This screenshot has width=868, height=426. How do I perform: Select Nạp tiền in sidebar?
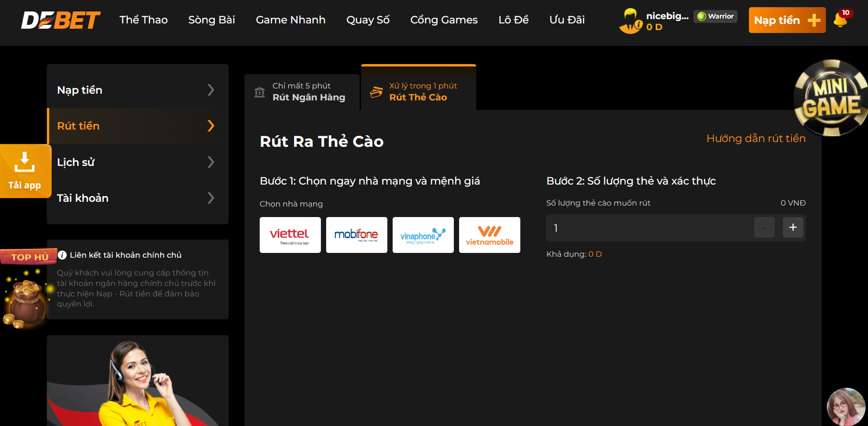click(x=138, y=90)
